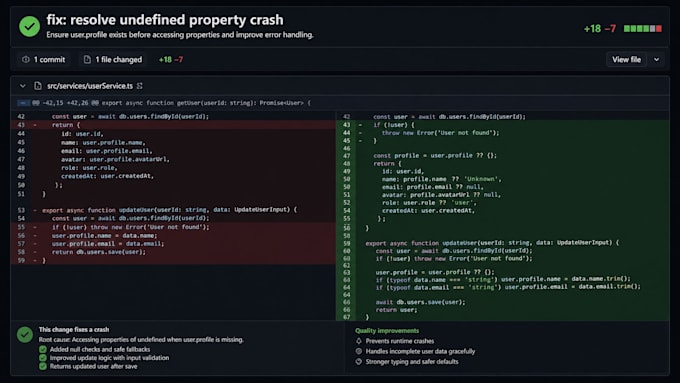The image size is (680, 383).
Task: Click the commit icon in the 1 commit tab
Action: click(26, 59)
